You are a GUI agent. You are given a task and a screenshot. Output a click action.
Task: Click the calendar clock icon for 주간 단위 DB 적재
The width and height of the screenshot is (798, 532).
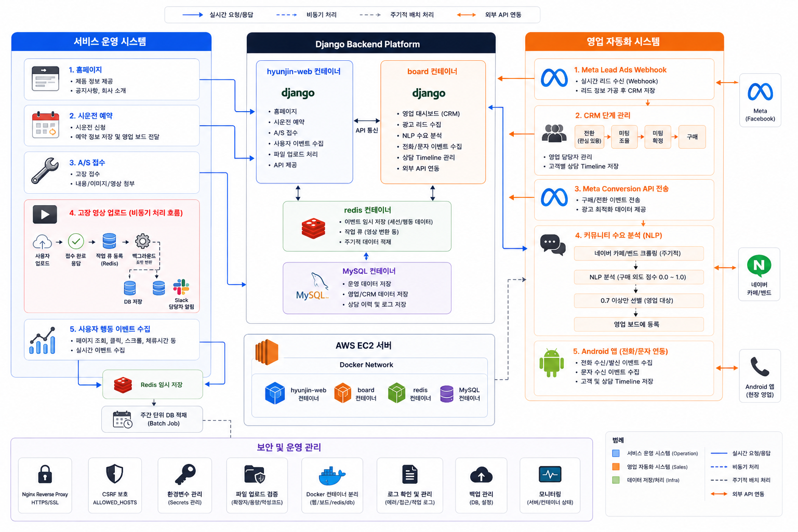[x=123, y=419]
